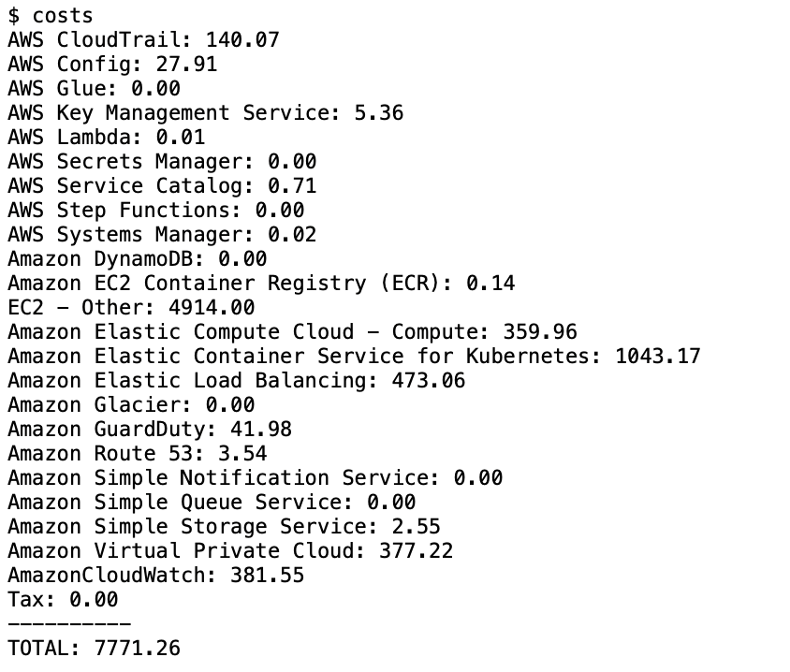
Task: Select the AmazonCloudWatch 381.55 line
Action: (x=156, y=576)
